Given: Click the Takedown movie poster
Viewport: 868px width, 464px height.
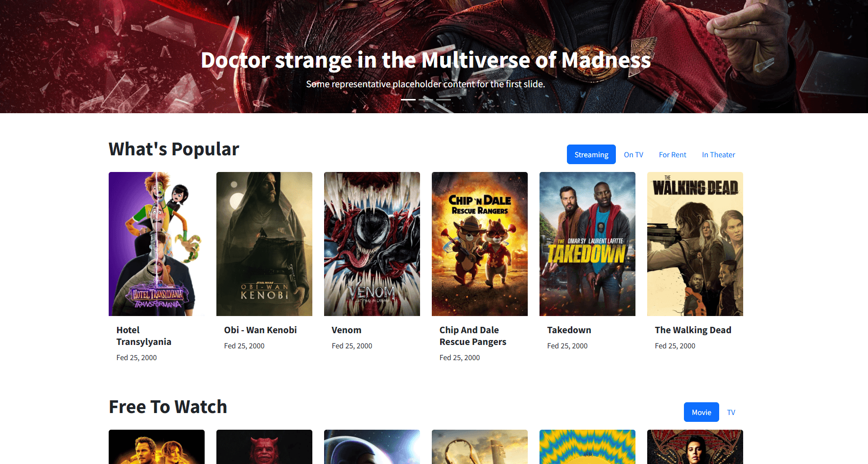Looking at the screenshot, I should tap(587, 244).
